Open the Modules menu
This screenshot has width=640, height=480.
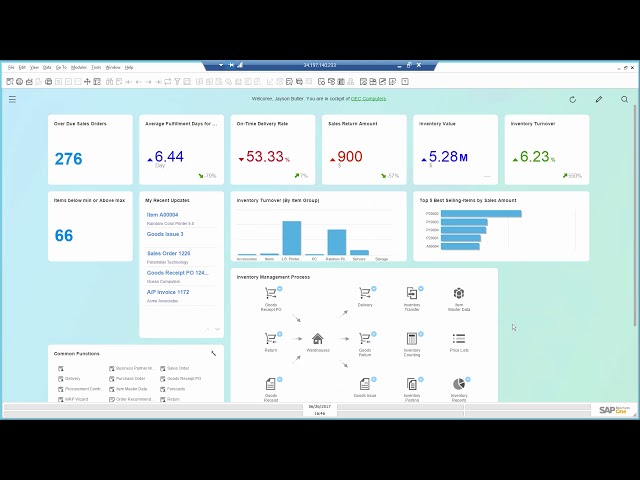click(x=79, y=67)
